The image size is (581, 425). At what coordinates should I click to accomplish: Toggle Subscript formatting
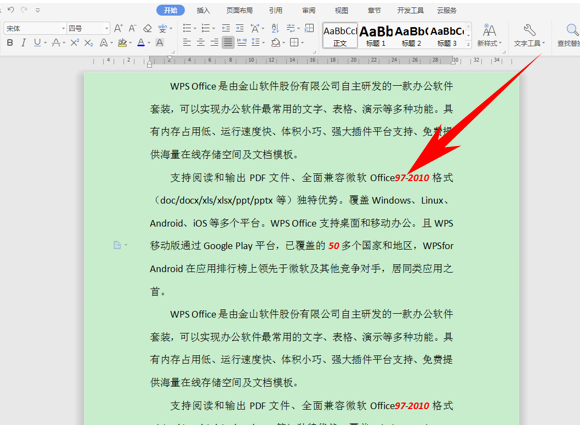click(x=88, y=43)
